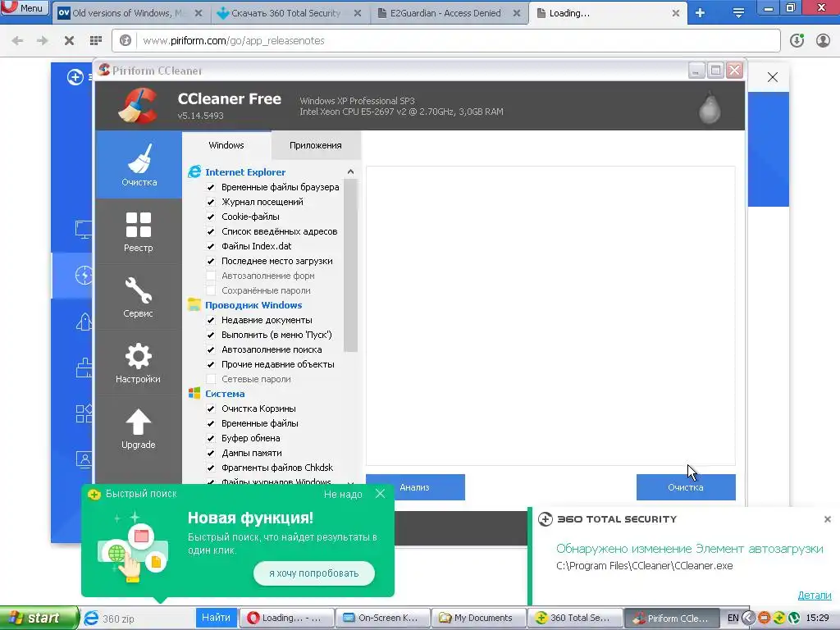Screen dimensions: 840x630
Task: Uncheck Файлы Index.dat
Action: 211,246
